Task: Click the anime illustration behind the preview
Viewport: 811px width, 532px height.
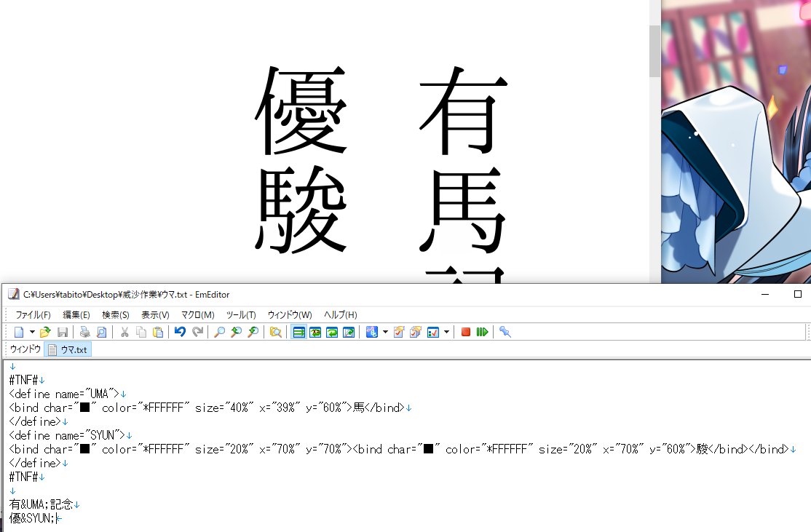Action: pos(735,142)
